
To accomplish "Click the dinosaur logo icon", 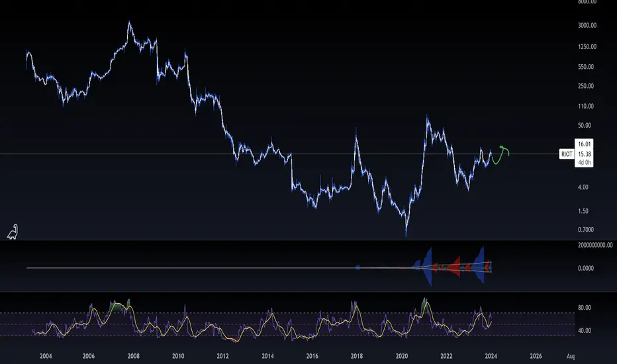I will (13, 232).
